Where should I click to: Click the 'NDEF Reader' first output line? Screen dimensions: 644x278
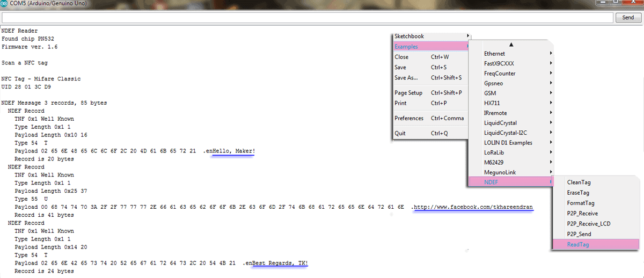click(20, 31)
